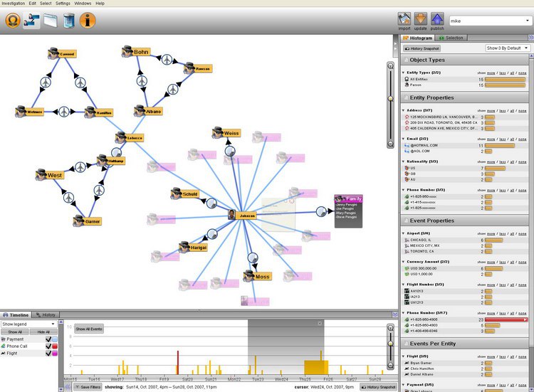This screenshot has width=534, height=392.
Task: Open the Investigation menu
Action: pos(13,4)
